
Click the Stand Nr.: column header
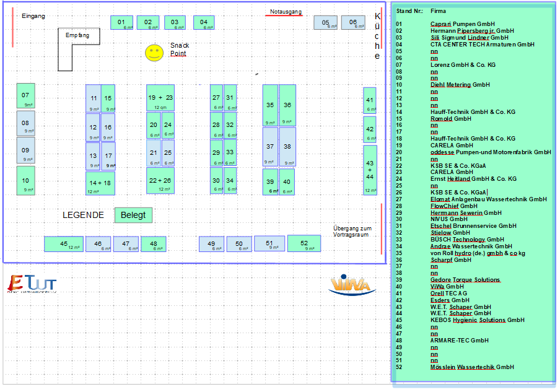pyautogui.click(x=409, y=11)
